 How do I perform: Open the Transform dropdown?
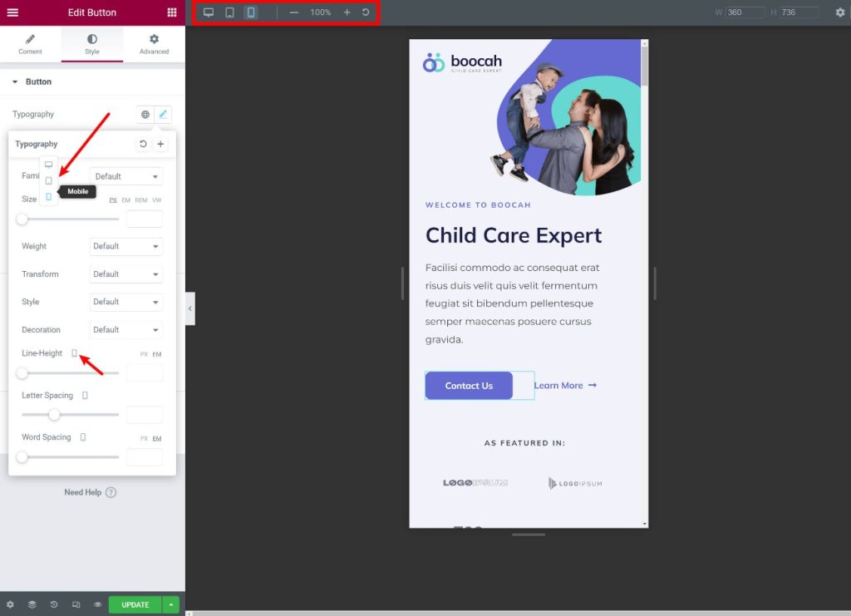126,274
